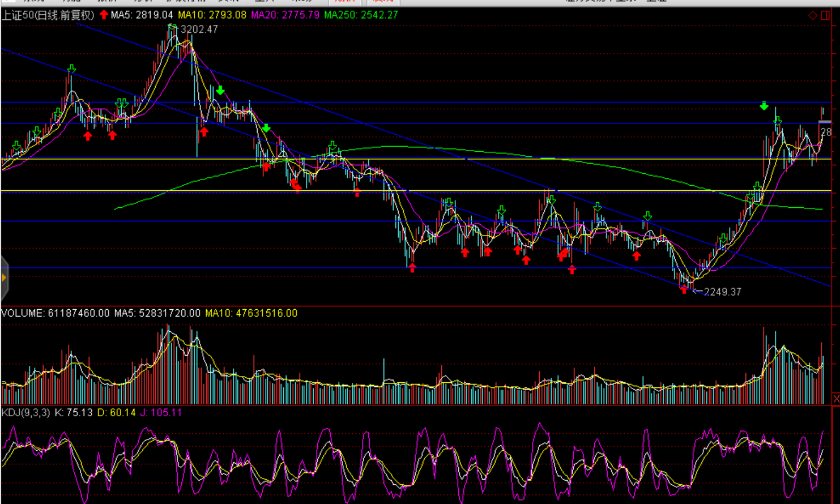The height and width of the screenshot is (504, 840).
Task: Click green arrow marker above the 3202.47 high
Action: [172, 25]
